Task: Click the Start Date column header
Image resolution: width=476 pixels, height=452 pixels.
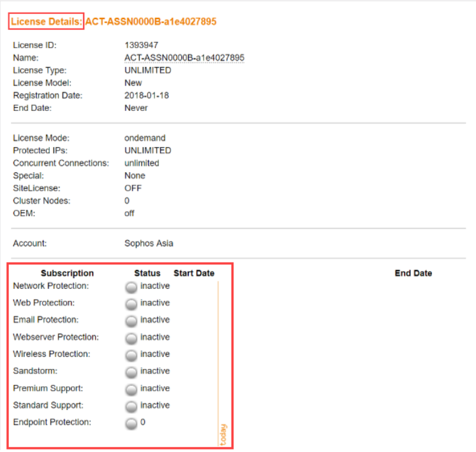Action: [194, 273]
